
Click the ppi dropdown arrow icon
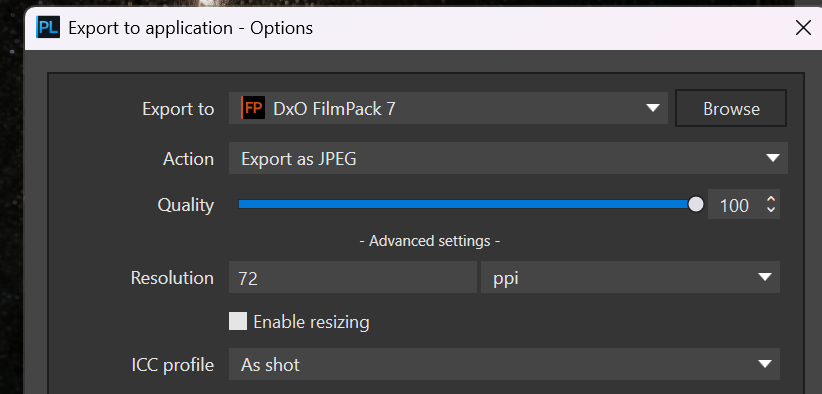765,277
